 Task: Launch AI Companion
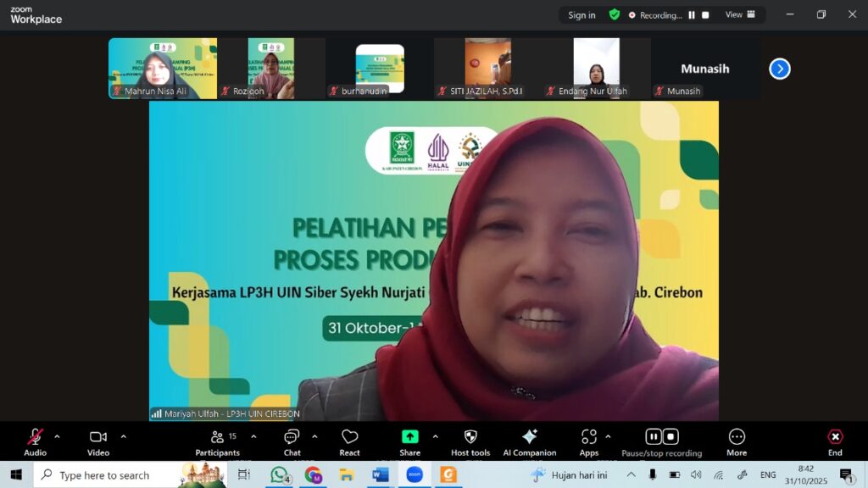[529, 439]
